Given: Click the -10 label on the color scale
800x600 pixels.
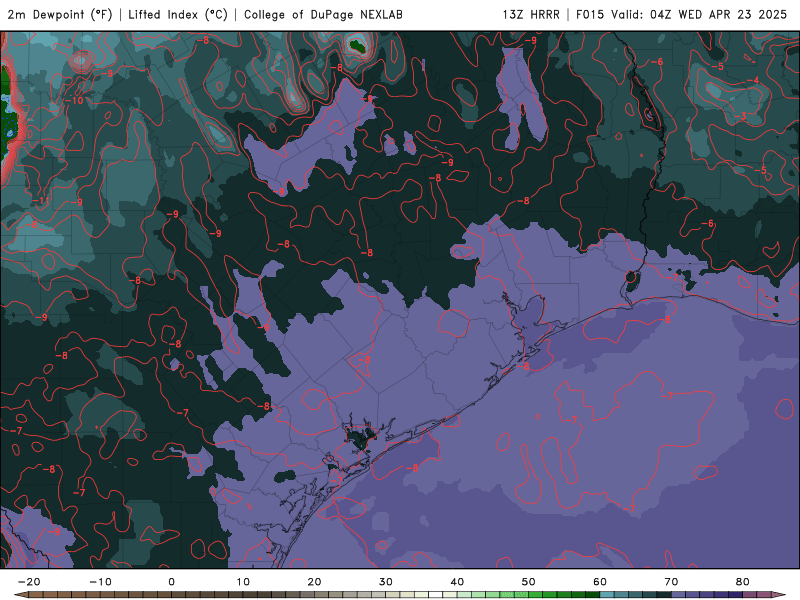Looking at the screenshot, I should 100,582.
